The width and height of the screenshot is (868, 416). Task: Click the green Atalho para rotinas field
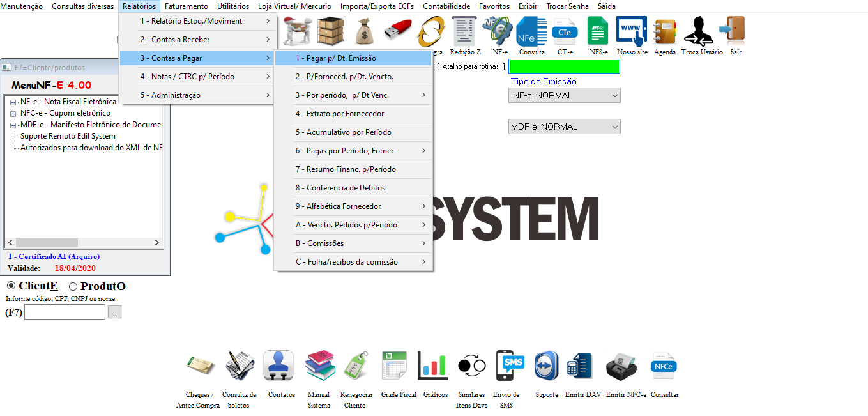pyautogui.click(x=564, y=66)
